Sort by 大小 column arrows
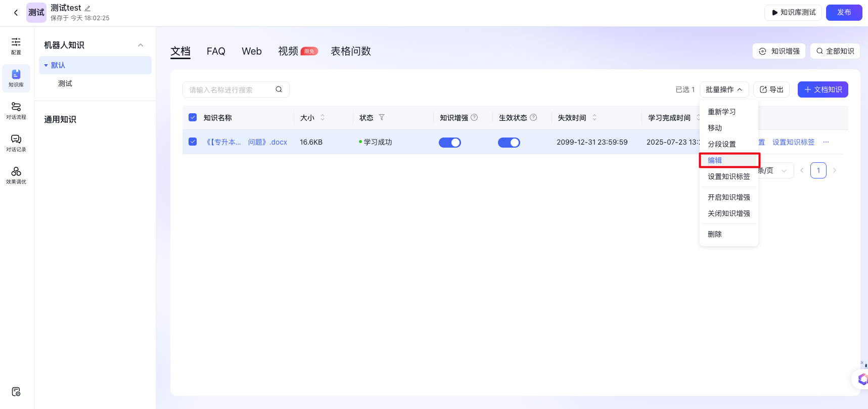The image size is (868, 409). 323,117
